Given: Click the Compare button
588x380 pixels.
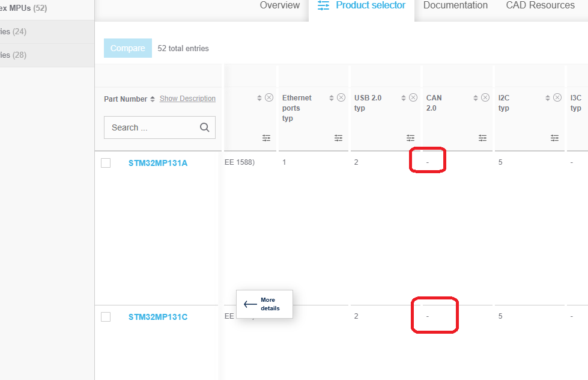Looking at the screenshot, I should coord(127,48).
